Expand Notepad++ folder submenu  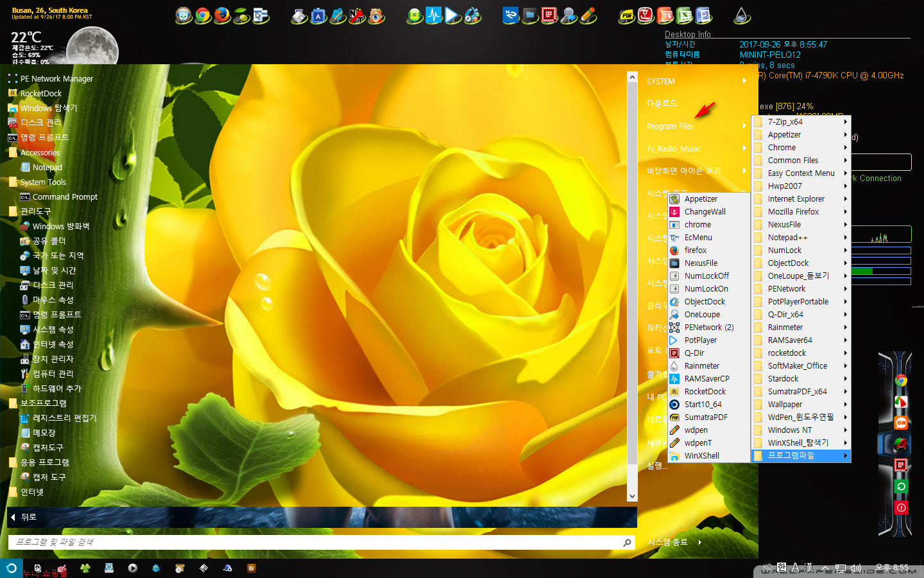click(801, 238)
